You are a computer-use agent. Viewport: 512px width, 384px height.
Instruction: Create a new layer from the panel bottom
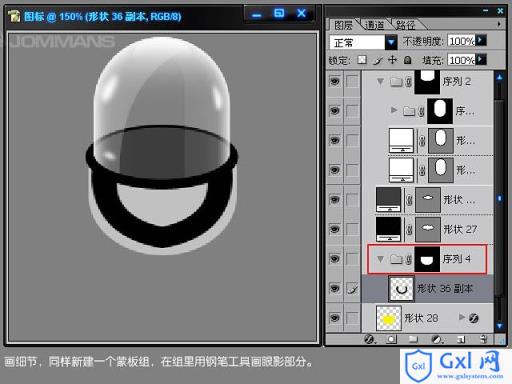click(x=461, y=339)
